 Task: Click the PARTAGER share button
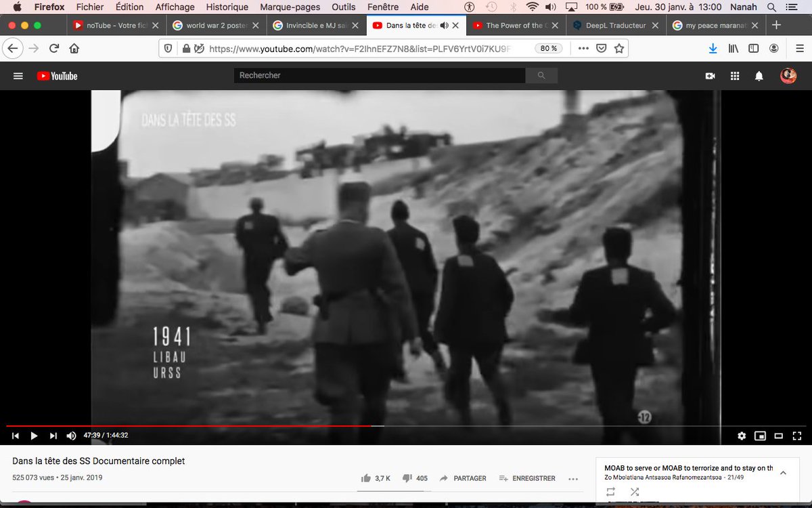coord(463,478)
